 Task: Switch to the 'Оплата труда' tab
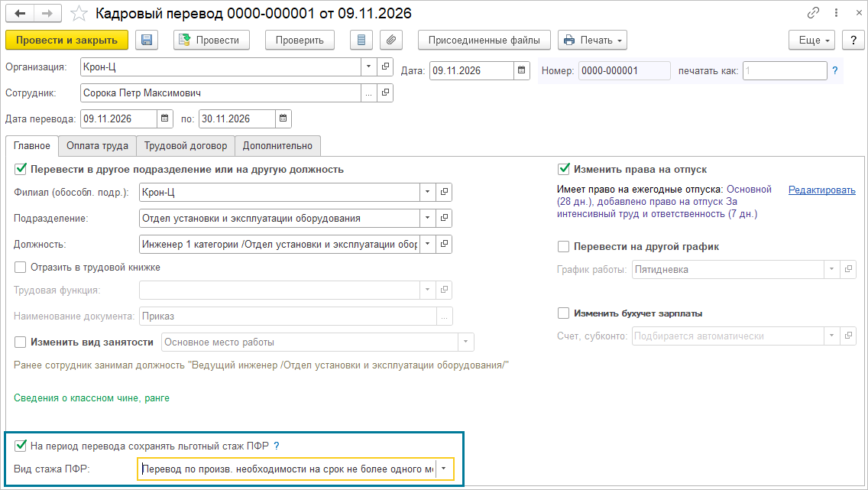point(98,145)
